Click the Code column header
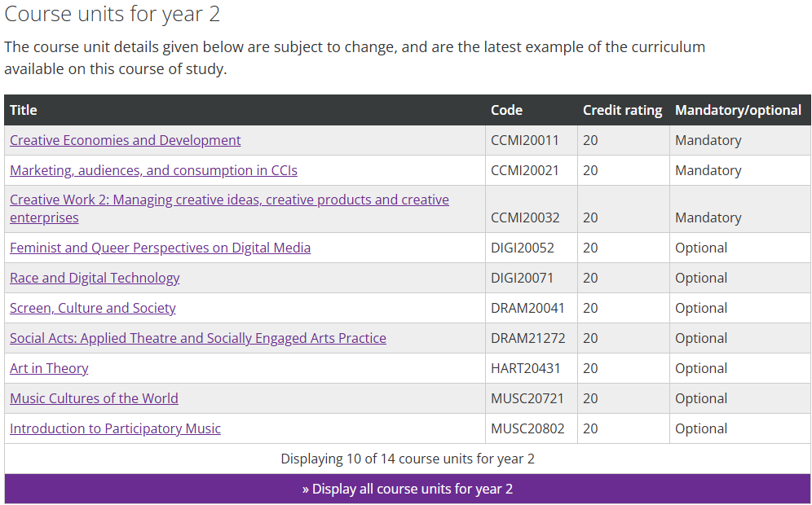 click(506, 110)
